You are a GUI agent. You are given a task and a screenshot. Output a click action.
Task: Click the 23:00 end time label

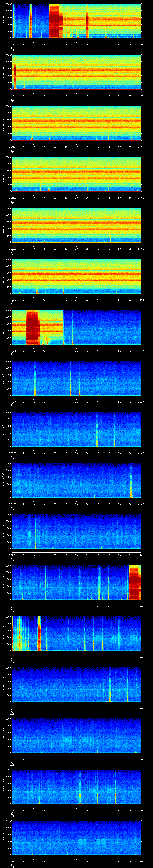(141, 44)
